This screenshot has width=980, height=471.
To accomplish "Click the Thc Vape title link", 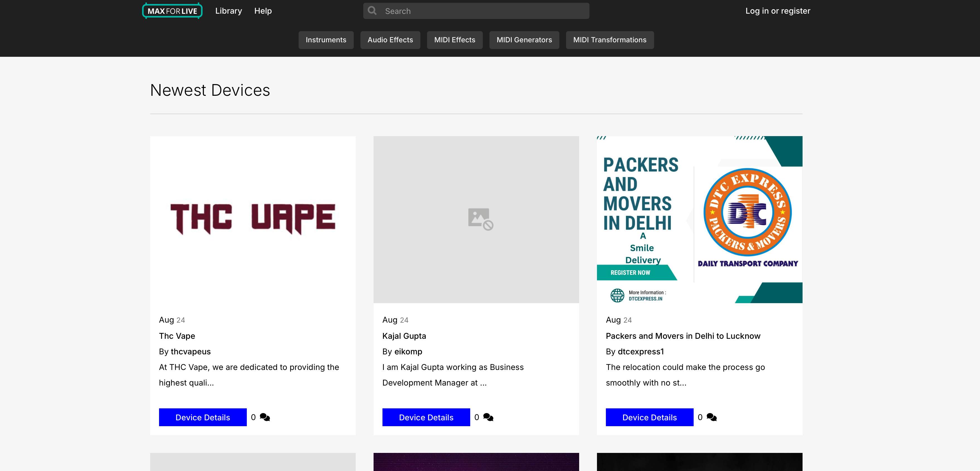I will 177,336.
